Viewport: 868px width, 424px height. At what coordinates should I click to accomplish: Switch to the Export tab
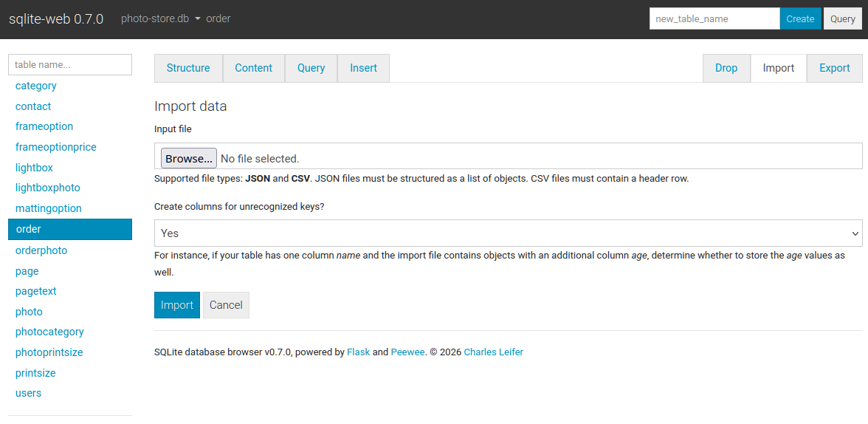[x=835, y=68]
